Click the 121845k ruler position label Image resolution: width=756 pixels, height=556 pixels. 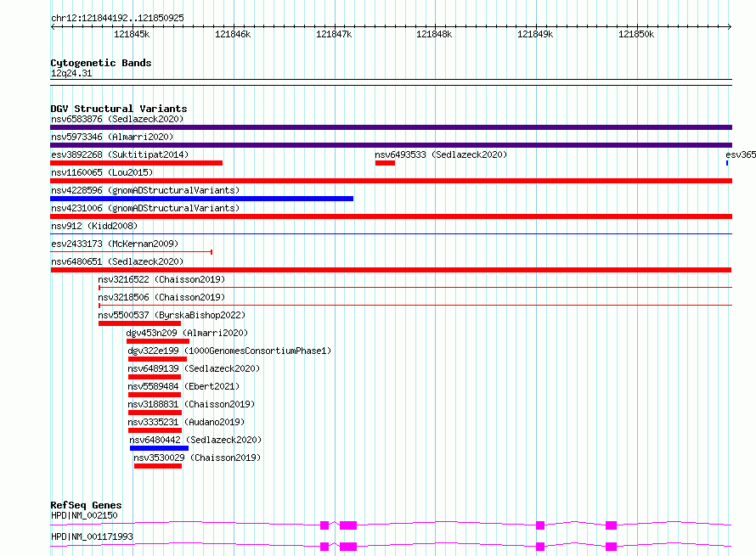(132, 34)
